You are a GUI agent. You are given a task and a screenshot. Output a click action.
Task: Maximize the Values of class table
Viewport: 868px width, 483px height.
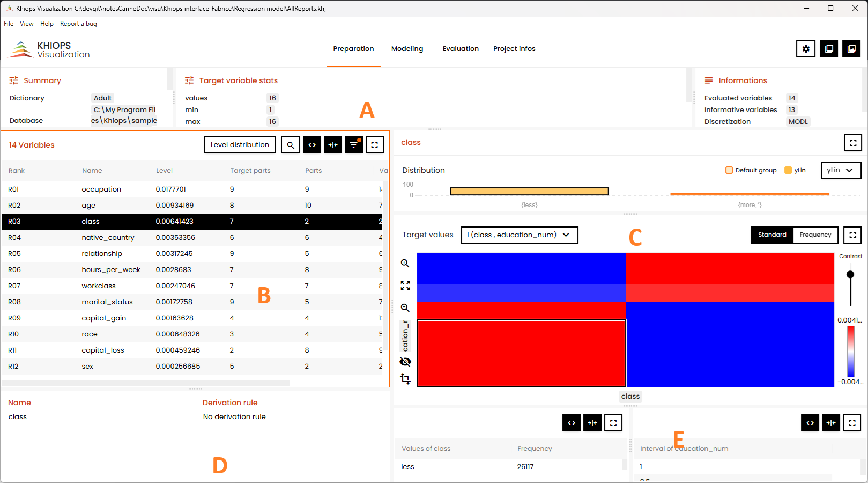pos(613,423)
